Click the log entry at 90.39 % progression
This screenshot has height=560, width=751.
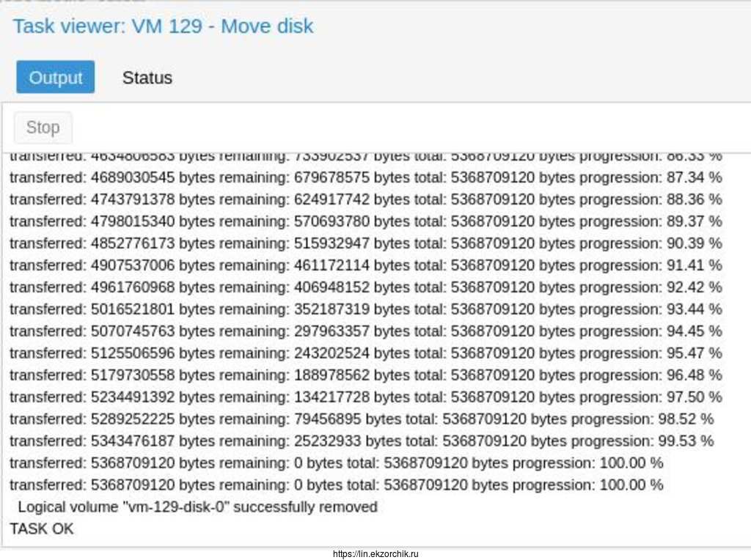click(365, 243)
